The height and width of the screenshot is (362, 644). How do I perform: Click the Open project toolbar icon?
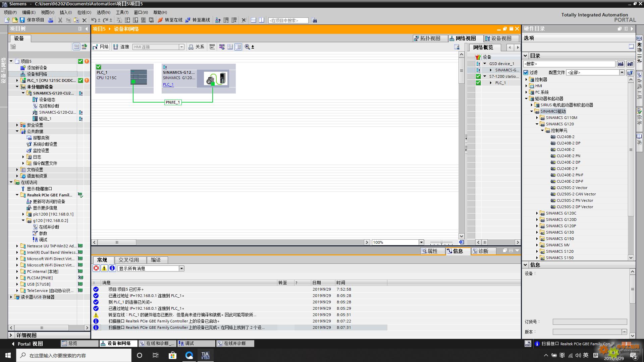click(14, 20)
